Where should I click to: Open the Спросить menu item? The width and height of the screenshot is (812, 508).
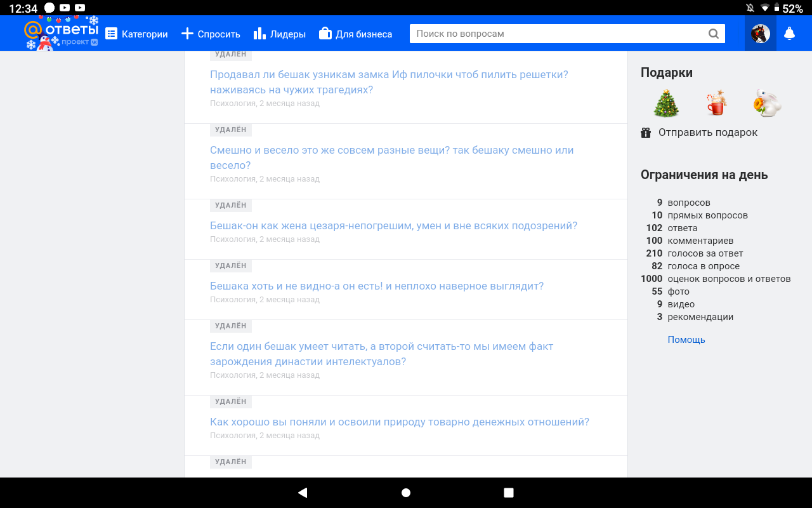[x=211, y=34]
